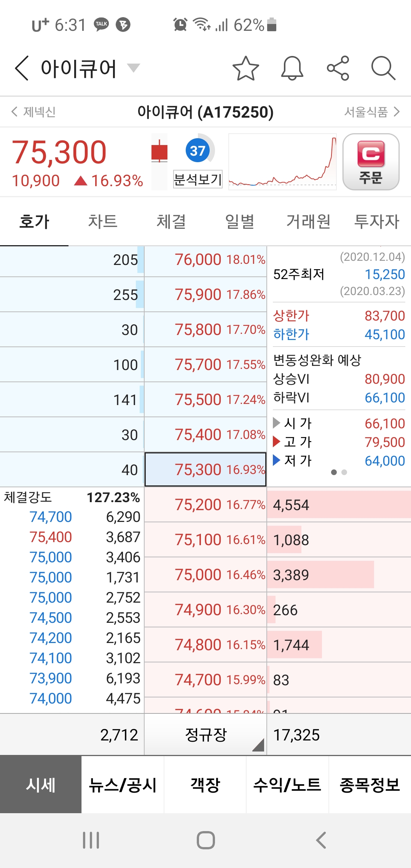Go to next stock 서울식품

pos(372,112)
